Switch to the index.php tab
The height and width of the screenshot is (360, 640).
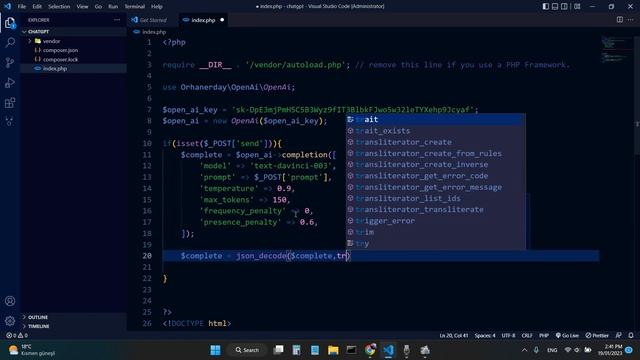203,20
